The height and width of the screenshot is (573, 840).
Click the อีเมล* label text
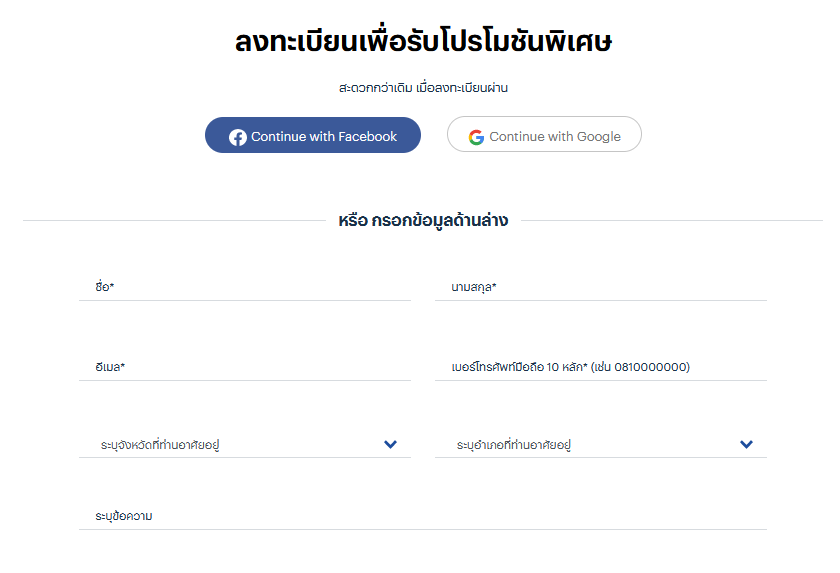110,367
